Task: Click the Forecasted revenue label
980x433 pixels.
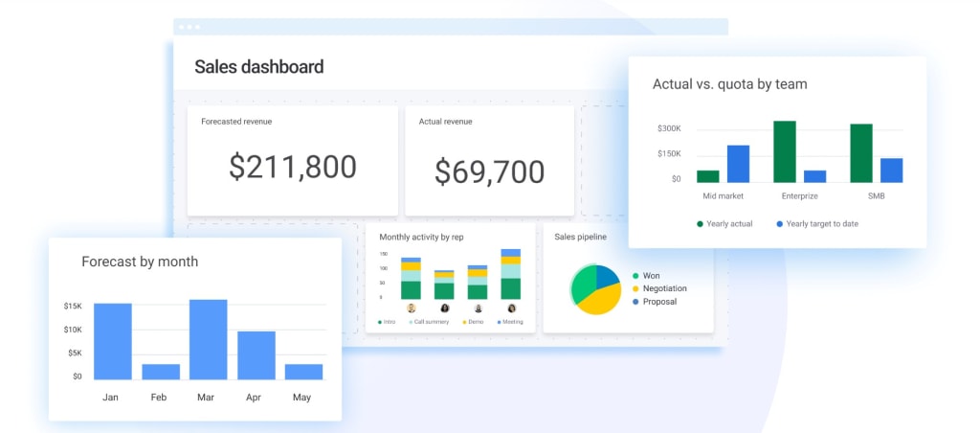Action: click(x=236, y=122)
